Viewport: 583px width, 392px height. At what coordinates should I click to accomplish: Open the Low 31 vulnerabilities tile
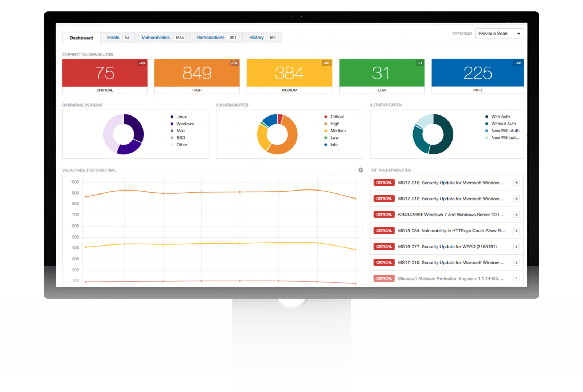pyautogui.click(x=382, y=73)
